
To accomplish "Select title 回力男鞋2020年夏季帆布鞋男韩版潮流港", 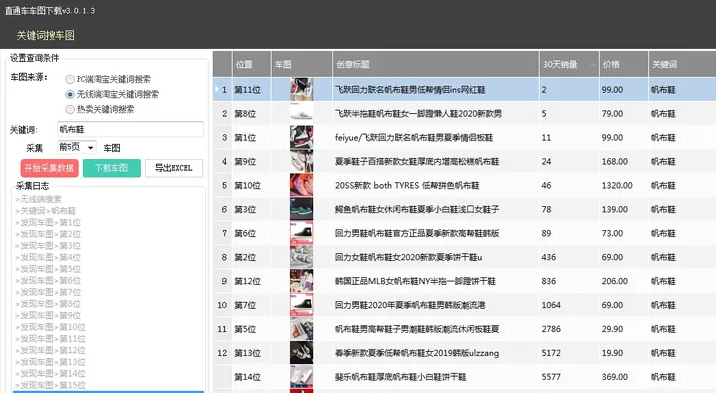I will pos(410,305).
